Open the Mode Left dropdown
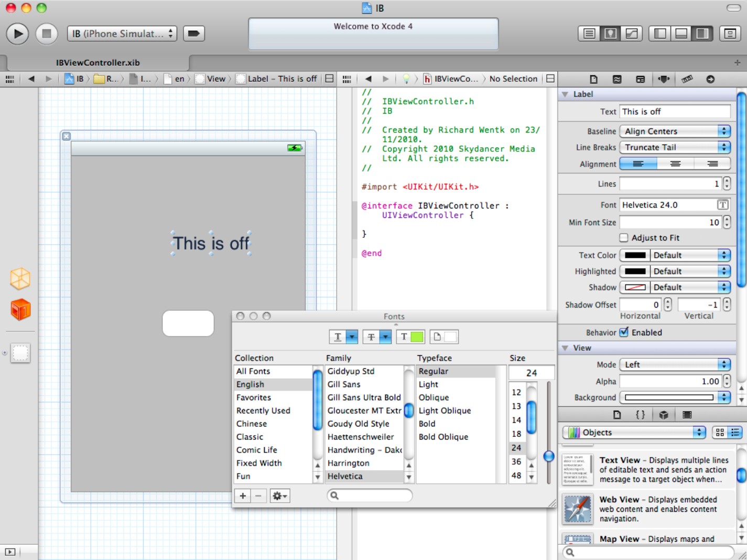The height and width of the screenshot is (560, 747). point(675,365)
